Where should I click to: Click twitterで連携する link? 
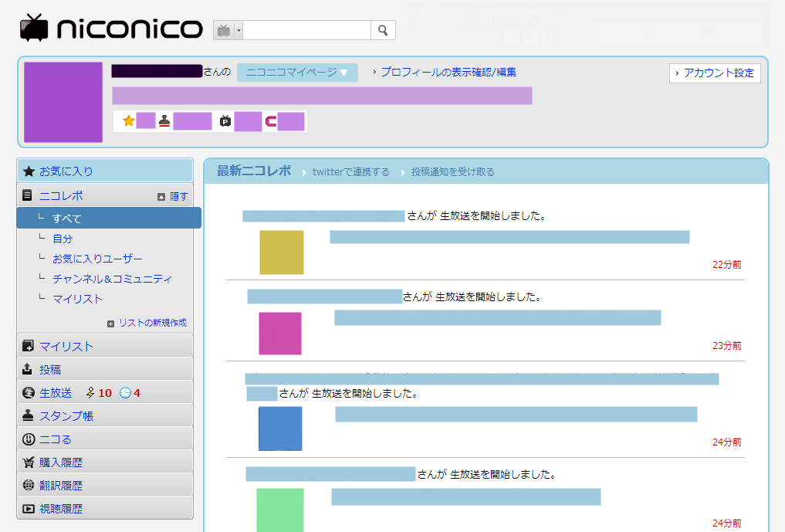[350, 172]
